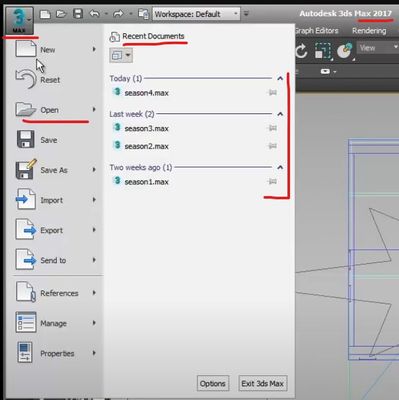Screen dimensions: 399x400
Task: Click the Save File floppy icon in toolbar
Action: [78, 14]
